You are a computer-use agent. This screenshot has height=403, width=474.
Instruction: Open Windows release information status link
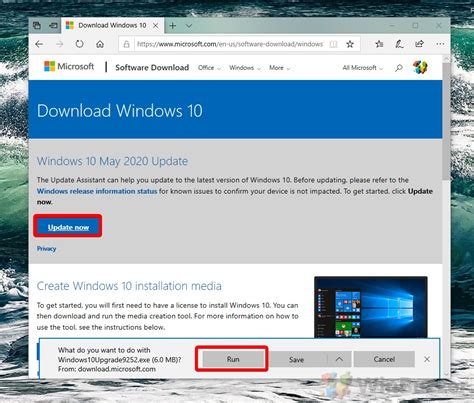pyautogui.click(x=97, y=191)
